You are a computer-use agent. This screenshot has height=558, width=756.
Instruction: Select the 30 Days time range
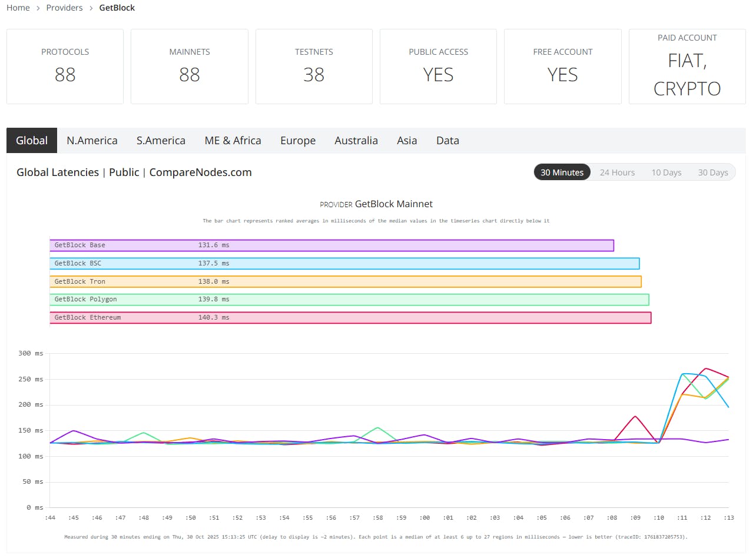(712, 172)
